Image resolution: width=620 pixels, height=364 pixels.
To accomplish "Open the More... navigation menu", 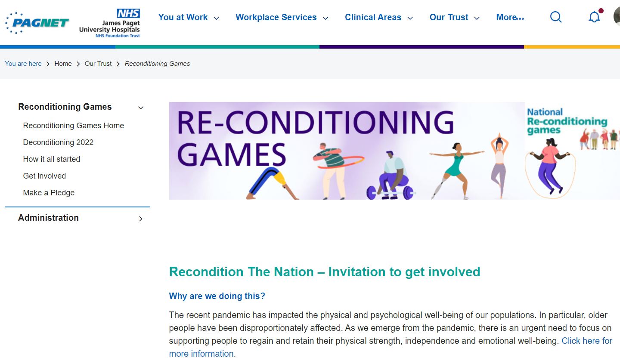I will coord(510,18).
